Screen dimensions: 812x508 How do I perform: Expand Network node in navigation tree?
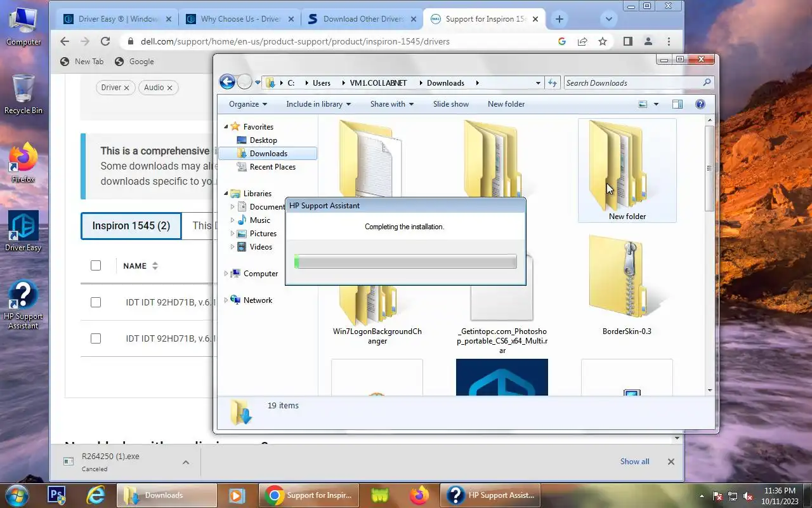[x=226, y=300]
